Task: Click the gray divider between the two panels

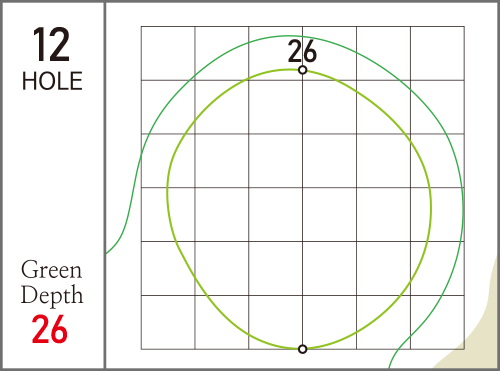Action: click(105, 185)
